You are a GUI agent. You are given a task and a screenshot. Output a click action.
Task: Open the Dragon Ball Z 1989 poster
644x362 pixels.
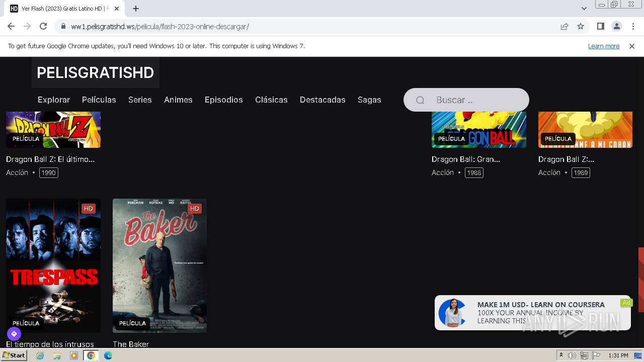pos(585,130)
